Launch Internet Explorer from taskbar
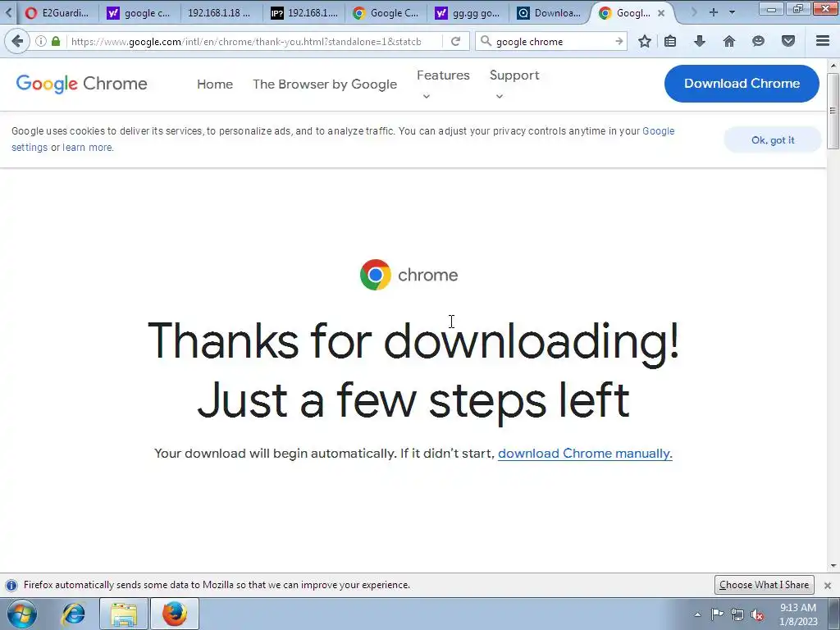 (x=74, y=614)
